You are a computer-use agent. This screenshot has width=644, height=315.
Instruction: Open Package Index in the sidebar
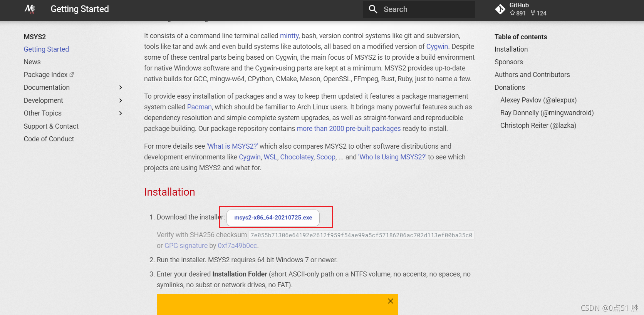coord(45,75)
